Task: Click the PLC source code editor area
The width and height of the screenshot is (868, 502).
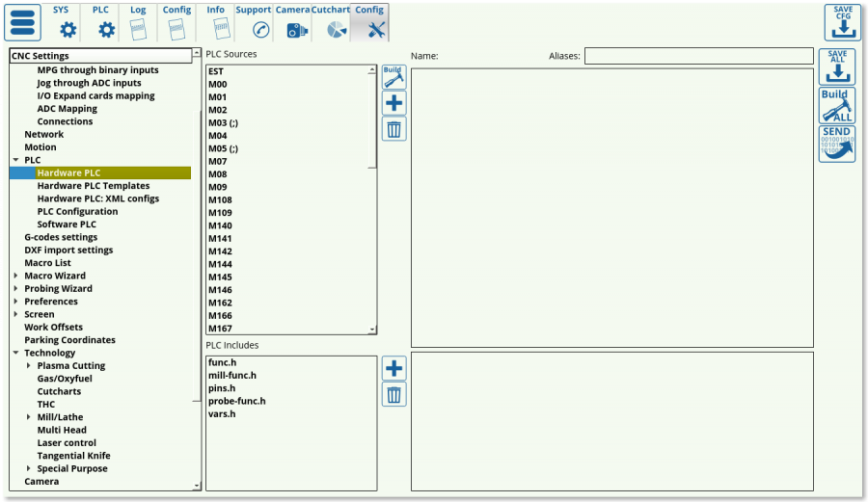Action: coord(611,208)
